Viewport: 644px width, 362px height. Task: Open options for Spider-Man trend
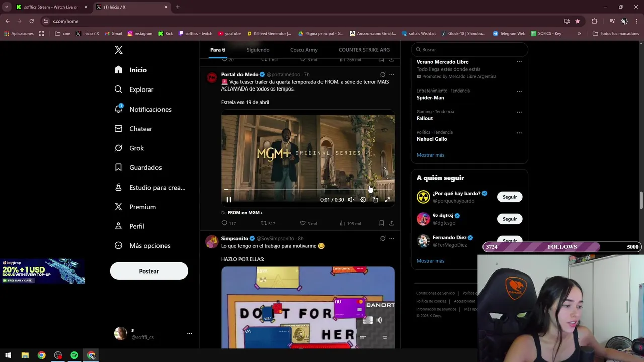coord(519,91)
